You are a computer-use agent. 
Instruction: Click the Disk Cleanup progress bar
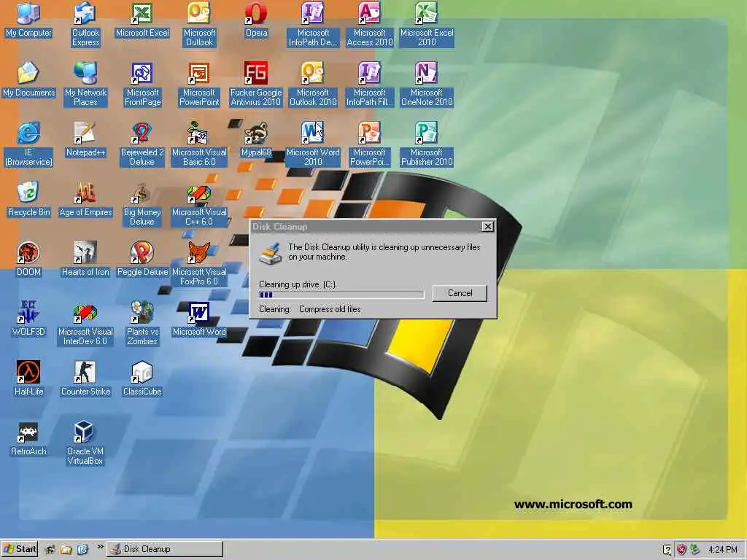click(x=341, y=295)
